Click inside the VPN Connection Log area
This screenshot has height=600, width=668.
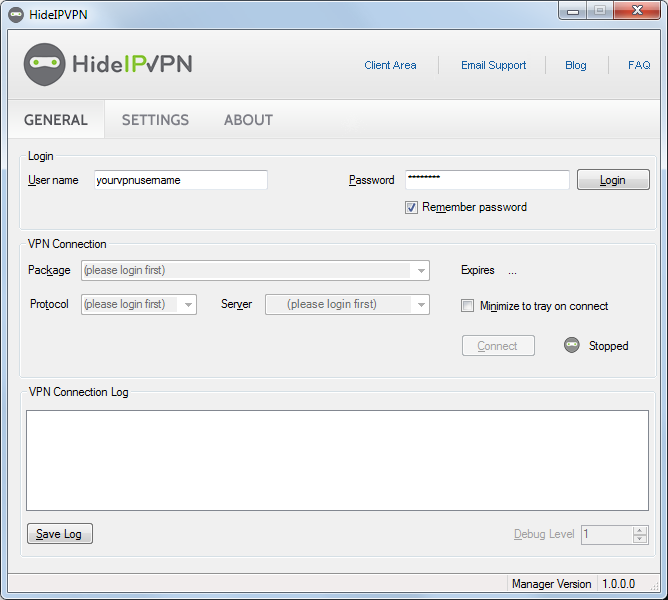(337, 460)
